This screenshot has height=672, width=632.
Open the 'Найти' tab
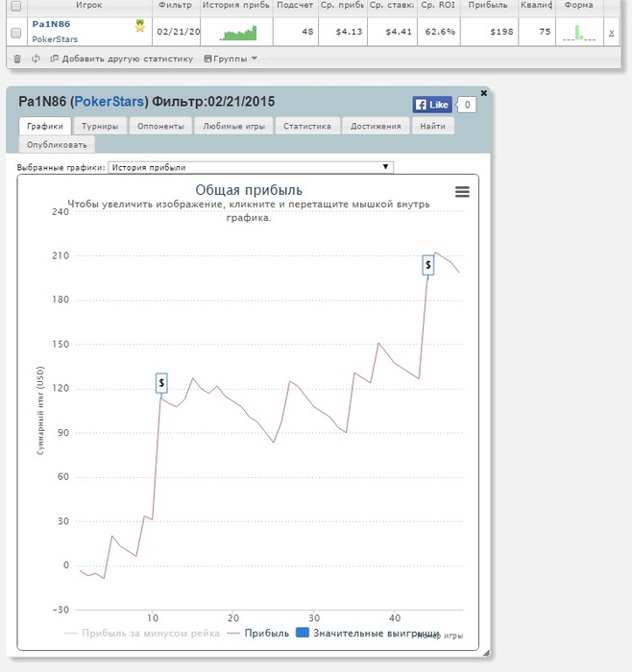coord(432,126)
